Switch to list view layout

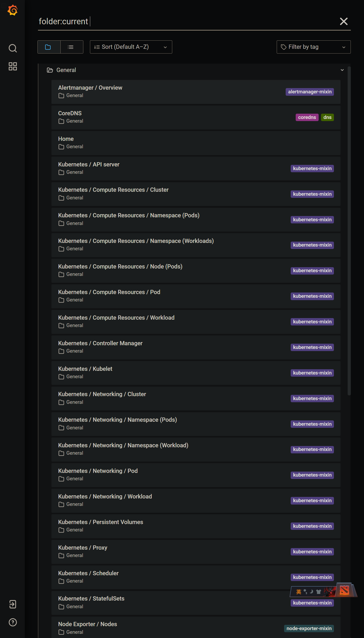(71, 47)
